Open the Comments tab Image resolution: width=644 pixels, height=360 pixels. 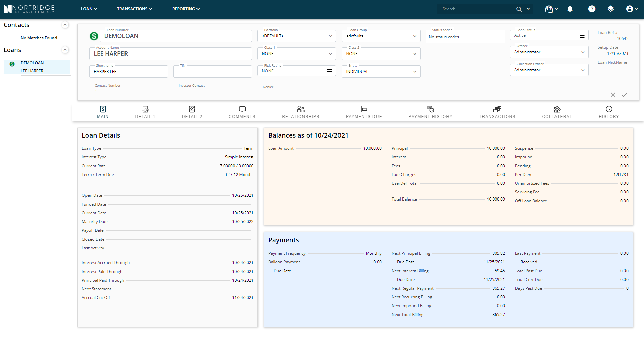242,112
